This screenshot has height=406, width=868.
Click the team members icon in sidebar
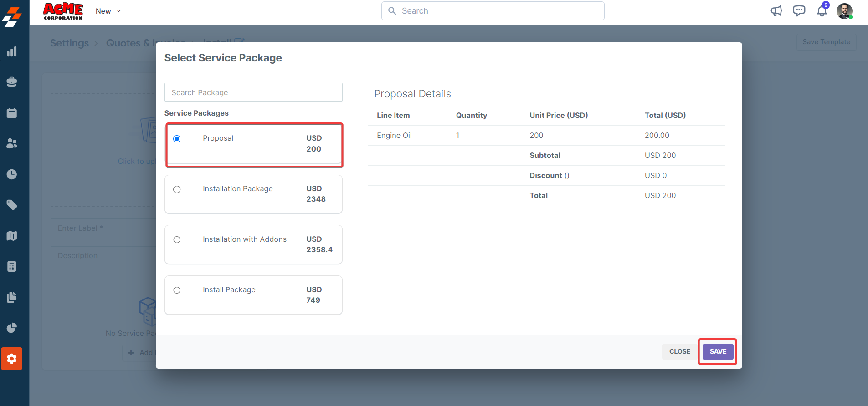pos(12,144)
